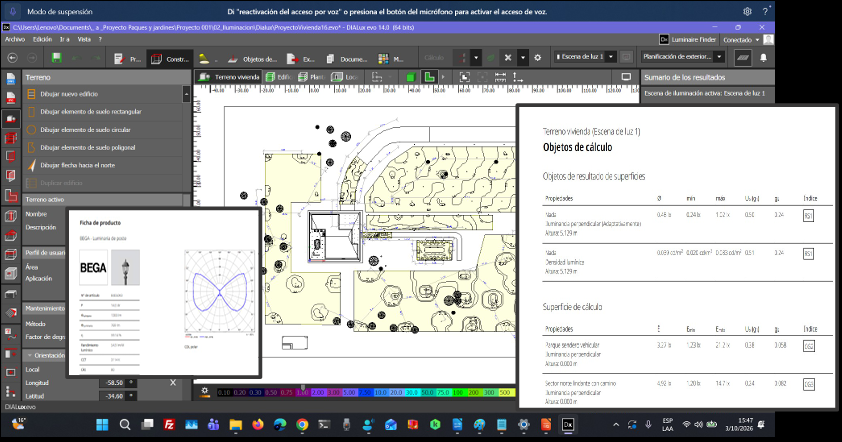Click the Dibujar flecha hacia el norte tool

pos(103,165)
